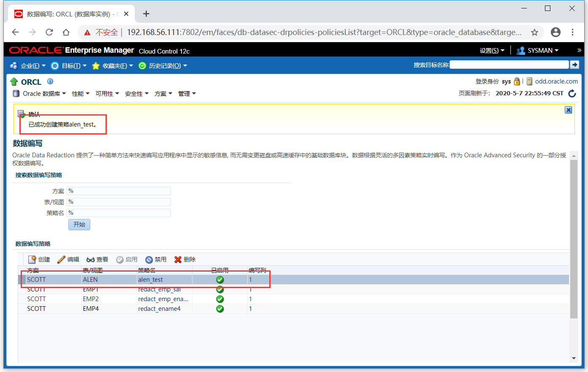Click the 表/视图 filter input field
The height and width of the screenshot is (372, 588).
(x=119, y=202)
